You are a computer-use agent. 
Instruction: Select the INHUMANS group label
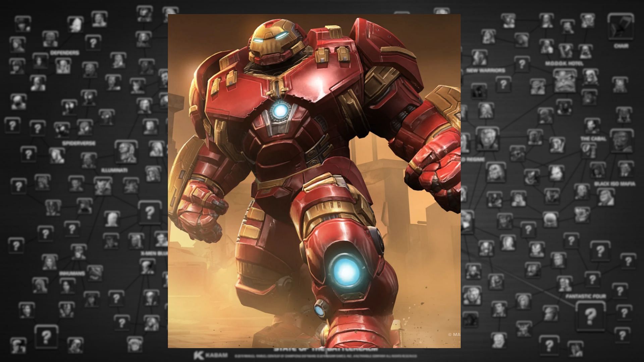[72, 274]
